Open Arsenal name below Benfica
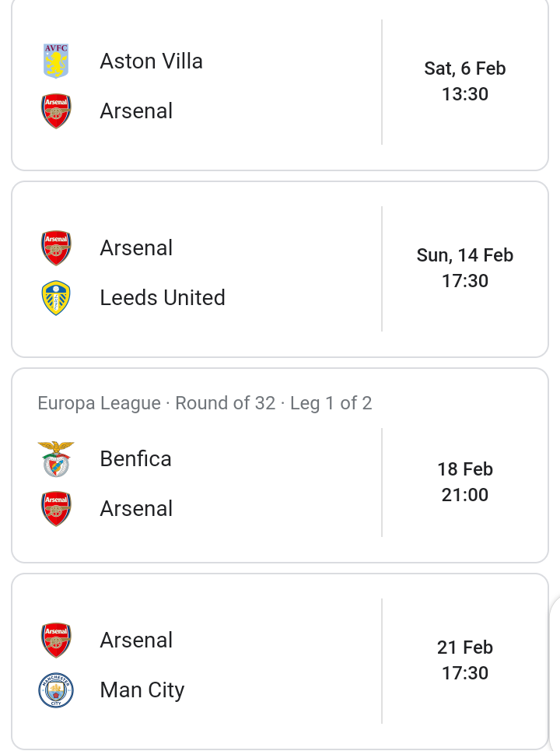The height and width of the screenshot is (751, 560). (136, 509)
